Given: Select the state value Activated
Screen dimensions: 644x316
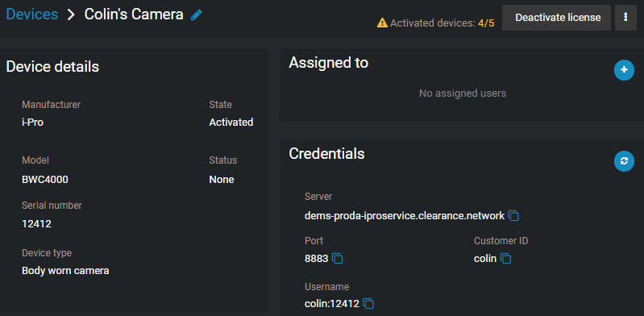Looking at the screenshot, I should (231, 123).
